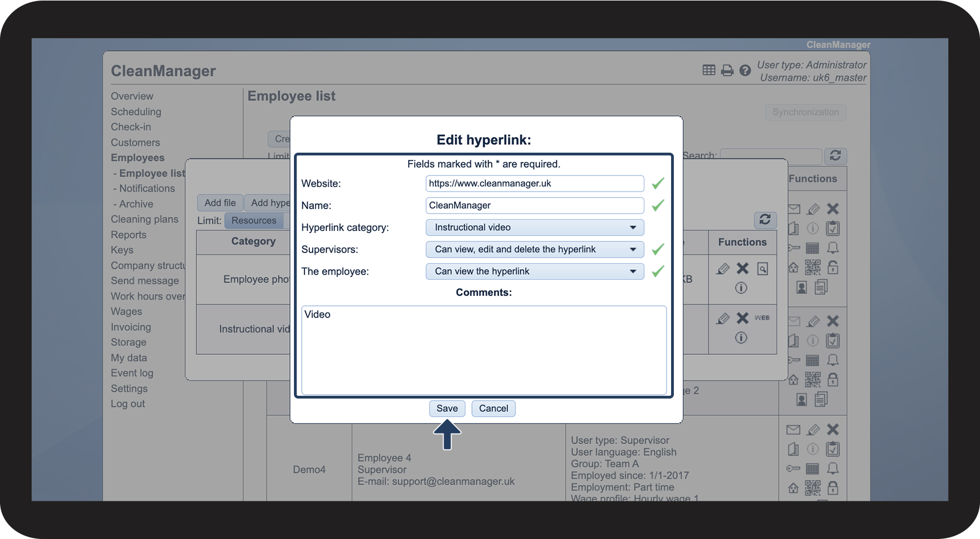Click Save in the Edit hyperlink dialog
This screenshot has height=539, width=980.
(447, 409)
